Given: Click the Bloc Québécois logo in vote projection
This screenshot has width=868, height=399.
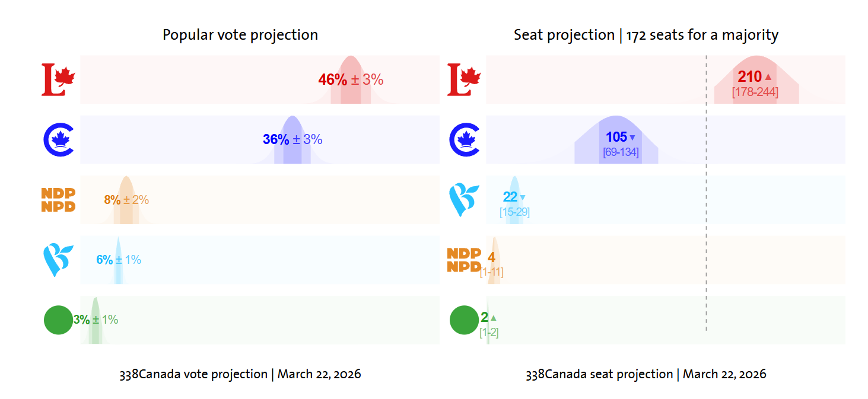Looking at the screenshot, I should [58, 260].
